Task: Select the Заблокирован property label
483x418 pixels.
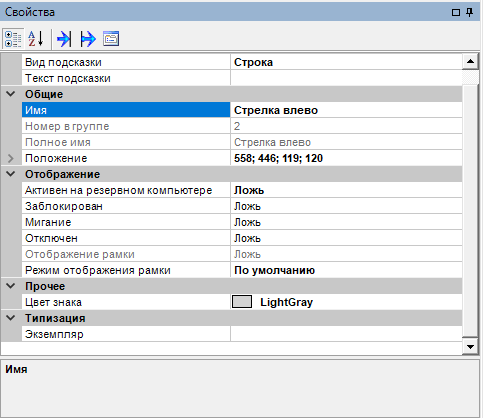Action: coord(64,206)
